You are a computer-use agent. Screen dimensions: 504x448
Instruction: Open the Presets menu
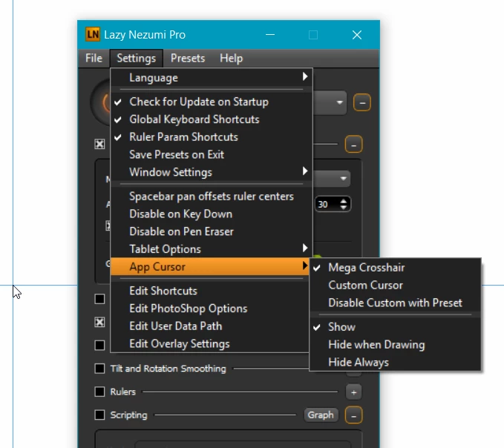point(188,58)
